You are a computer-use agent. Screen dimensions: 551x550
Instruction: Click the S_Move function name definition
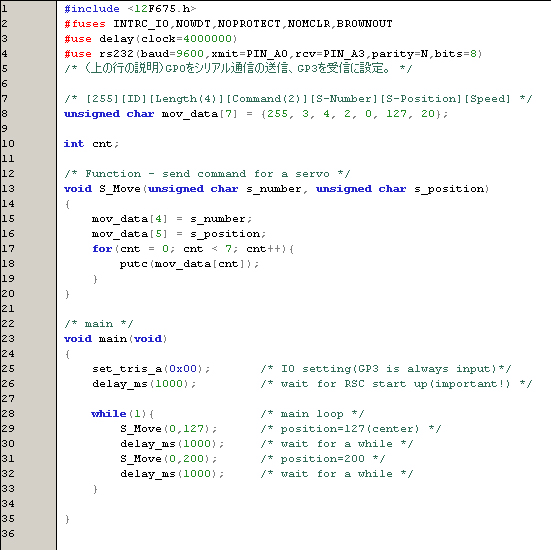click(120, 189)
